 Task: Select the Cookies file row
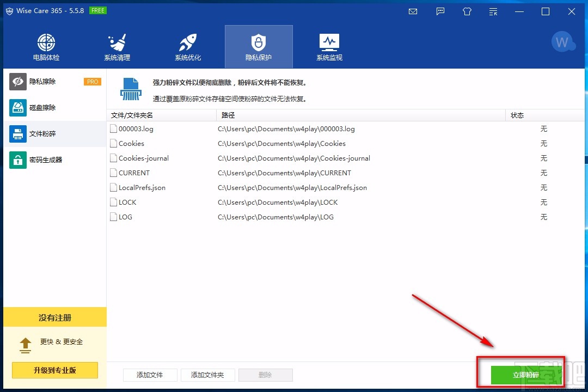click(x=345, y=143)
